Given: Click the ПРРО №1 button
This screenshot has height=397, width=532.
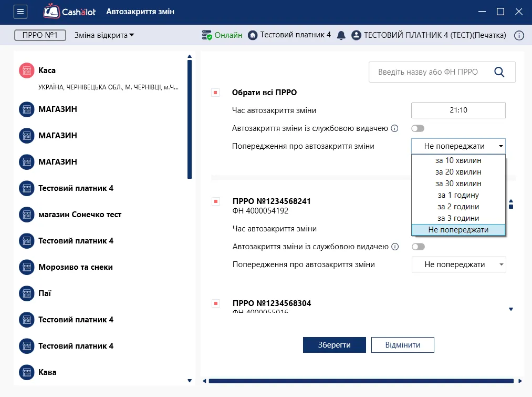Looking at the screenshot, I should click(40, 35).
